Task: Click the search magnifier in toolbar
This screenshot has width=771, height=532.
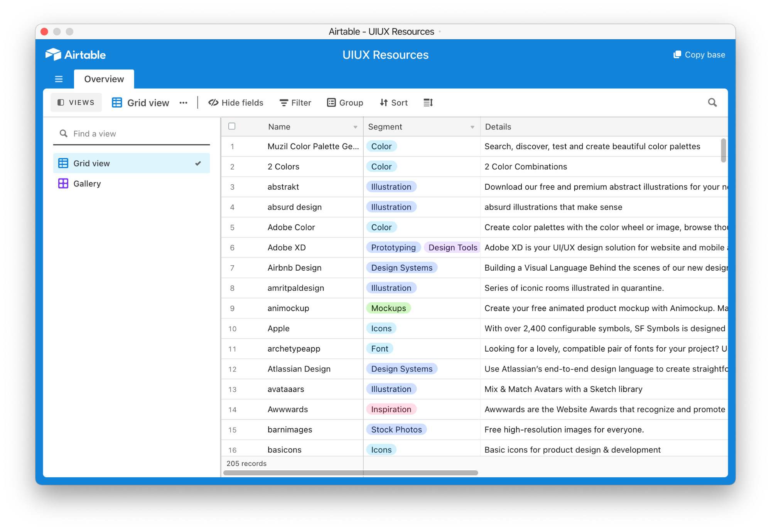Action: (x=712, y=103)
